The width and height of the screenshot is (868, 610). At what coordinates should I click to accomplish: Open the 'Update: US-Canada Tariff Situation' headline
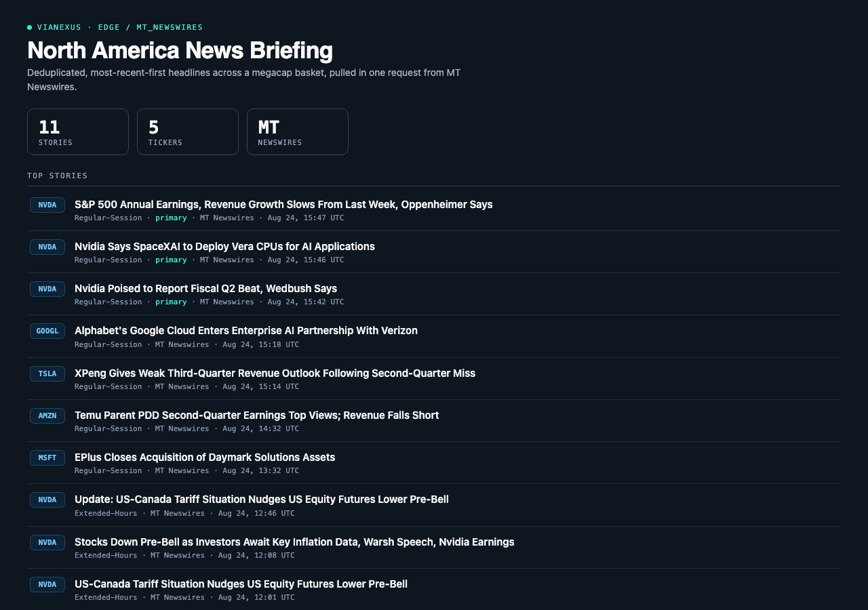point(262,499)
